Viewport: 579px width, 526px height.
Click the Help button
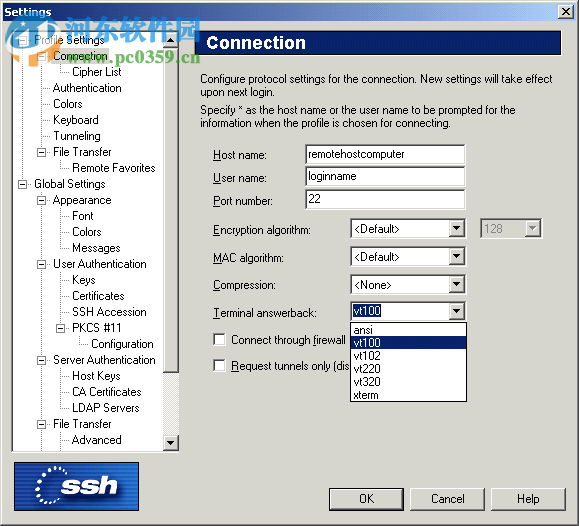click(528, 499)
